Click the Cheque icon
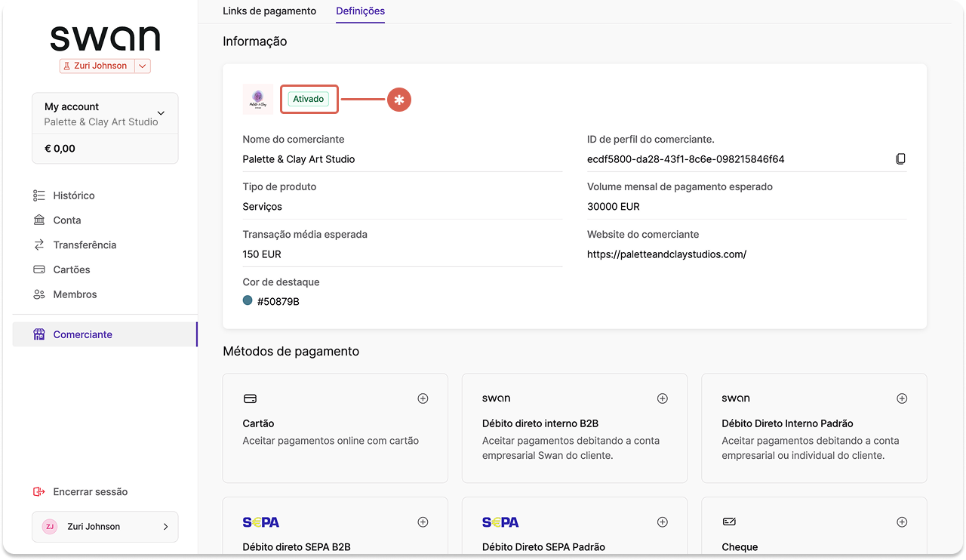The image size is (966, 560). (729, 522)
